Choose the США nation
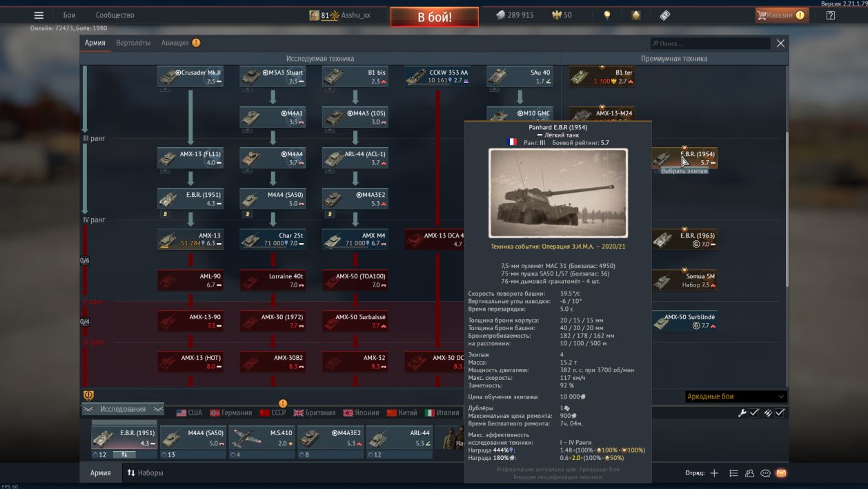The height and width of the screenshot is (489, 868). [x=189, y=413]
